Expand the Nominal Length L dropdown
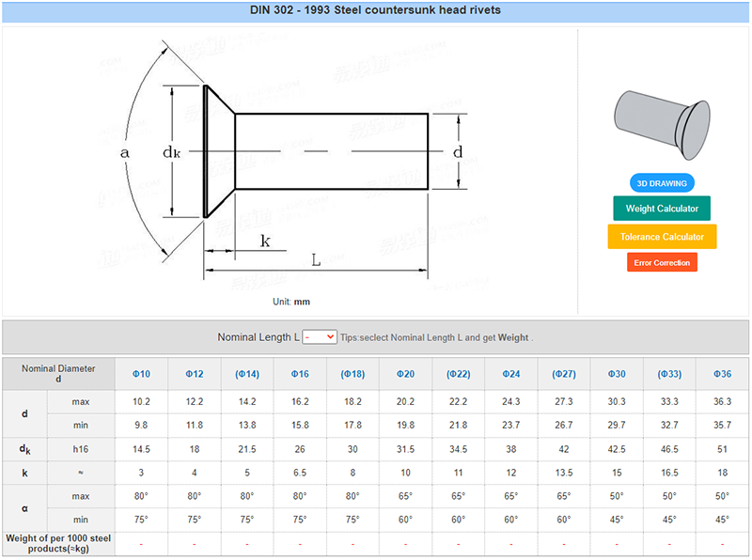Image resolution: width=752 pixels, height=560 pixels. 320,337
